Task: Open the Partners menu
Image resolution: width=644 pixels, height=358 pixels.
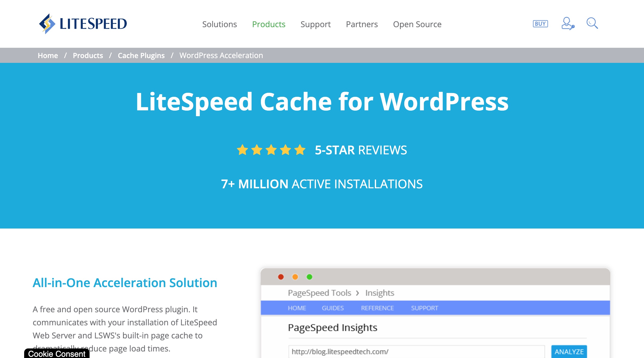Action: 362,24
